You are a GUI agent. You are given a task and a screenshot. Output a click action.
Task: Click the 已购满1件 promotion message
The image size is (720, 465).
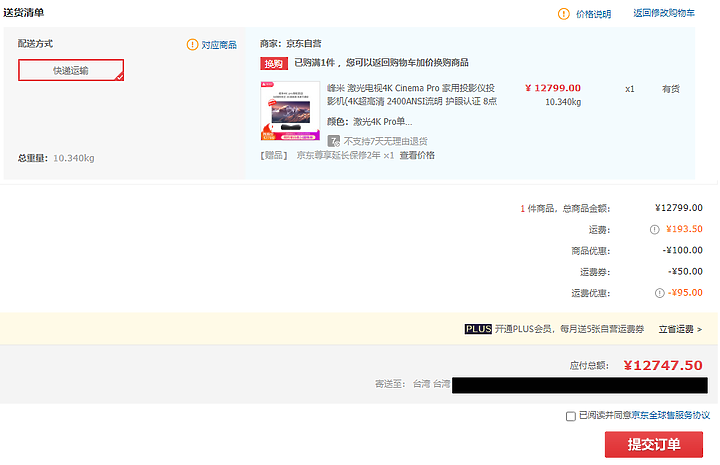click(381, 62)
